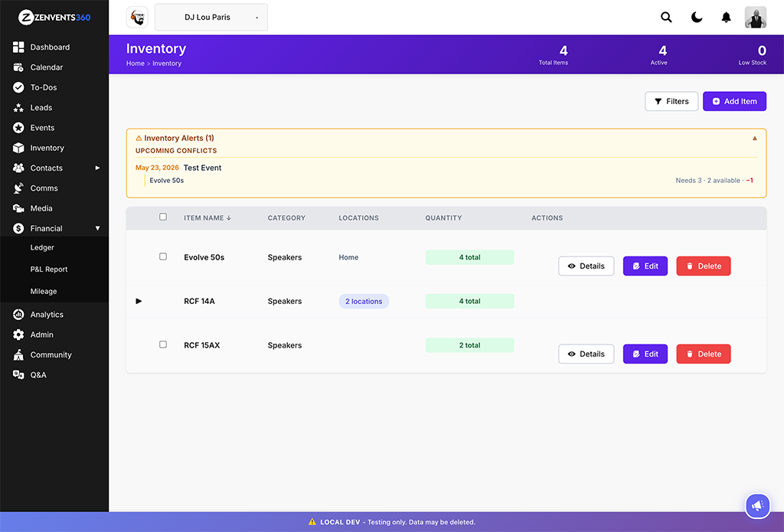Expand the Contacts submenu arrow

tap(97, 168)
